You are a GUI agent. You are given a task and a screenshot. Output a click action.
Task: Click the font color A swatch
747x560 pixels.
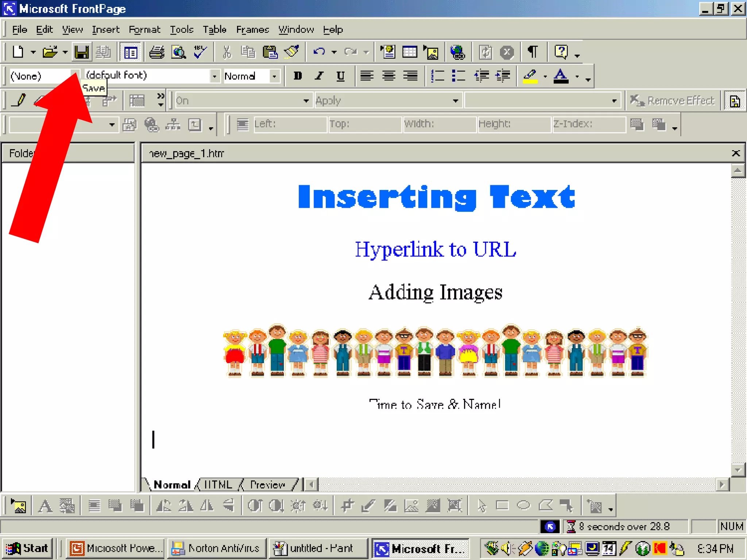pos(561,76)
